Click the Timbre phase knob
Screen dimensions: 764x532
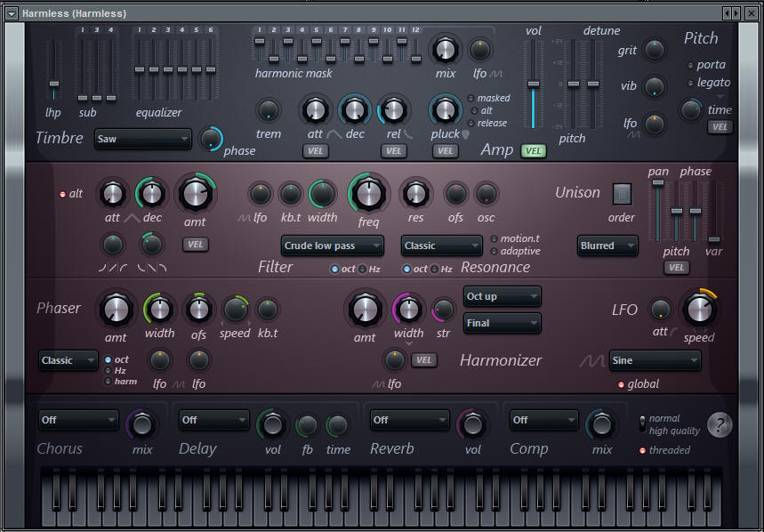[x=212, y=138]
